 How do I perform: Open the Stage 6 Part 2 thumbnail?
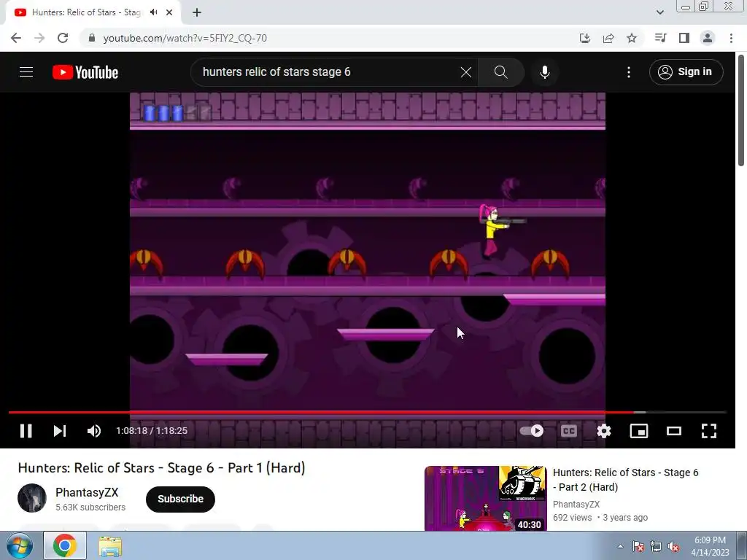[x=485, y=498]
